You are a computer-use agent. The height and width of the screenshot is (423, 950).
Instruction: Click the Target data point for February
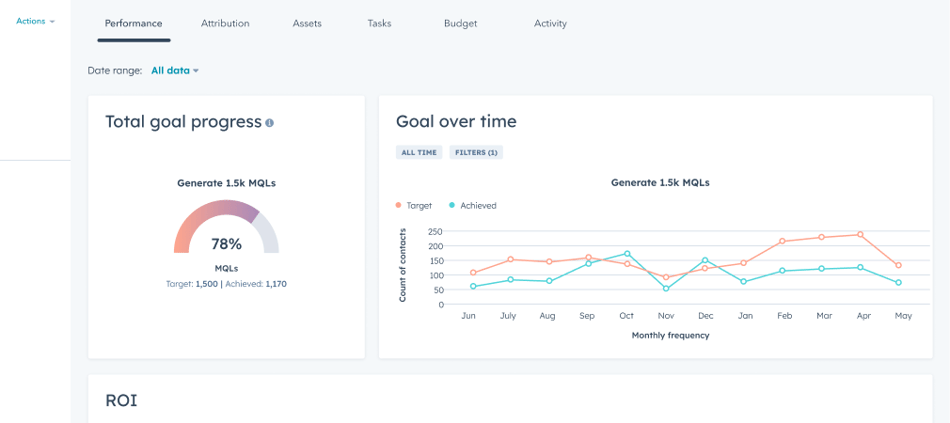click(x=782, y=241)
